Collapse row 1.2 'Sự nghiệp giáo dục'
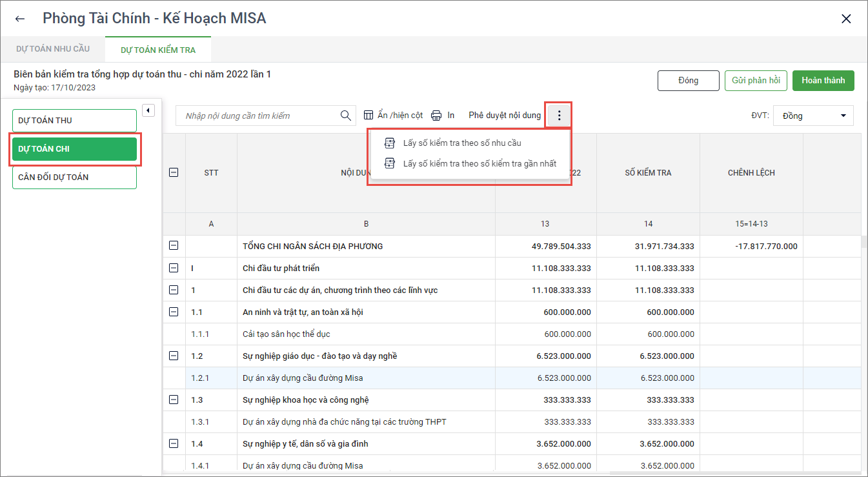Viewport: 868px width, 477px height. (174, 356)
